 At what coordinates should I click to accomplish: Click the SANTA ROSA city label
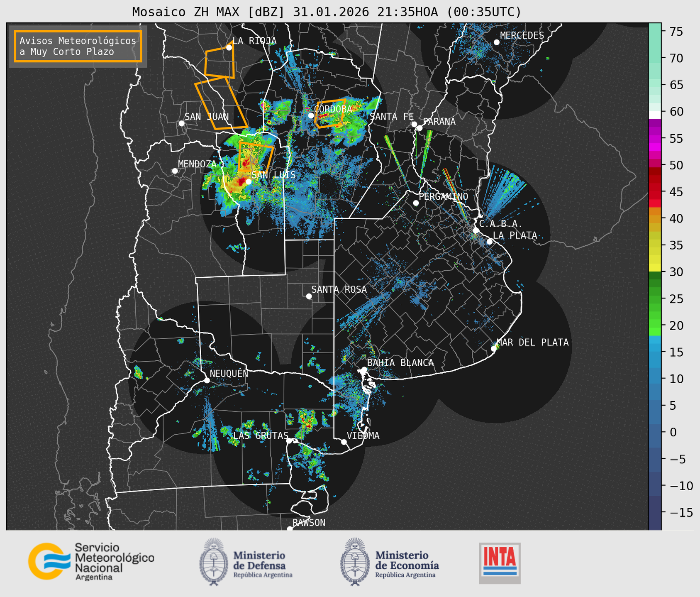pyautogui.click(x=339, y=289)
